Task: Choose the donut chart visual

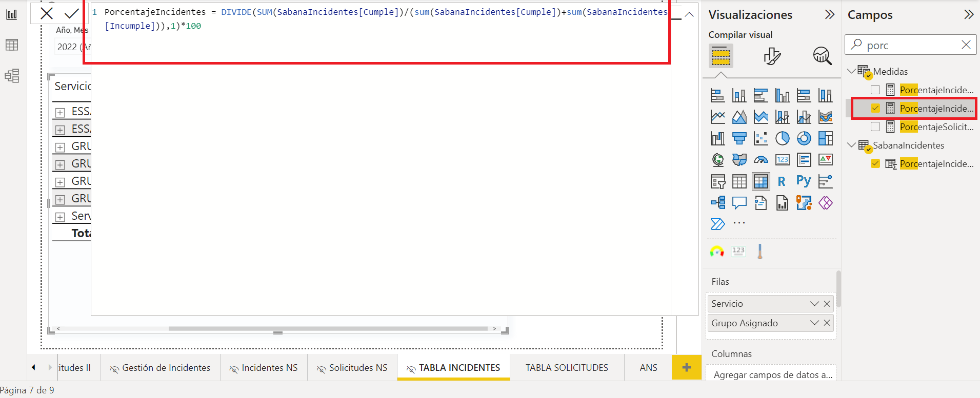Action: tap(804, 138)
